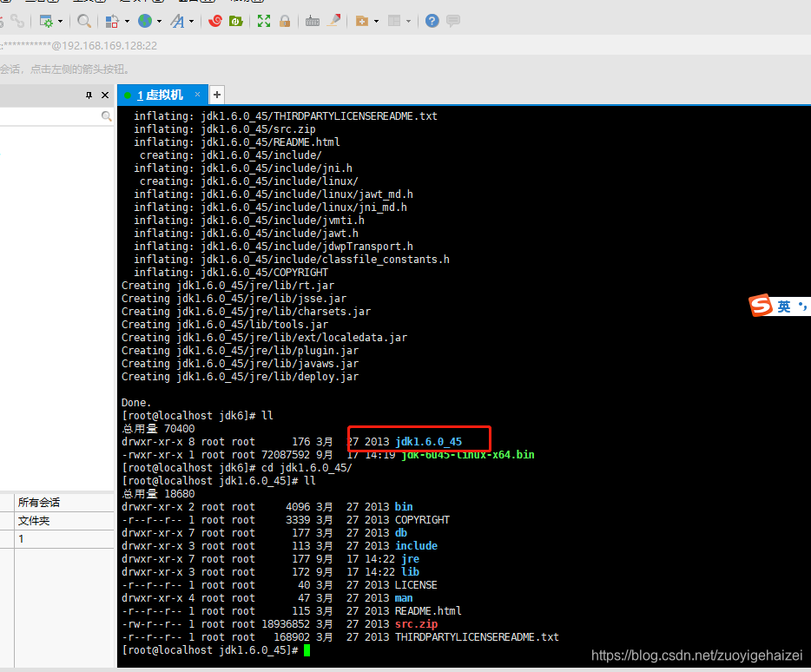Viewport: 811px width, 672px height.
Task: Click the db directory in listing
Action: (x=401, y=533)
